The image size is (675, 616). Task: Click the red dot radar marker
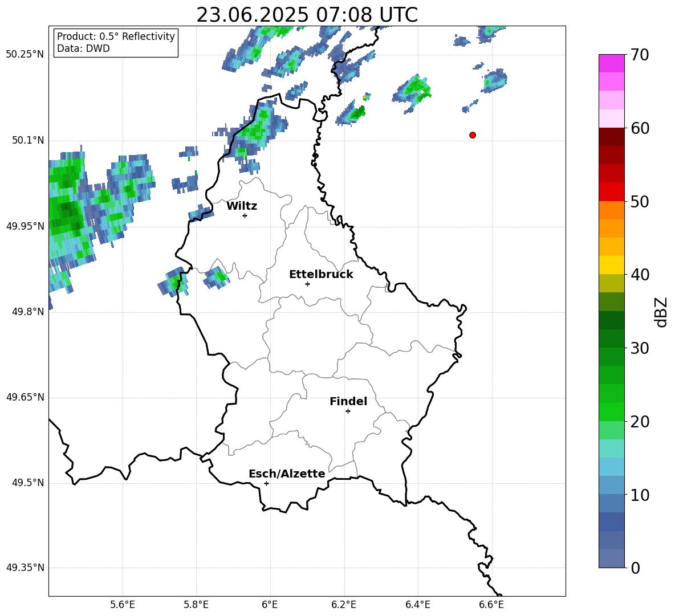[x=472, y=135]
